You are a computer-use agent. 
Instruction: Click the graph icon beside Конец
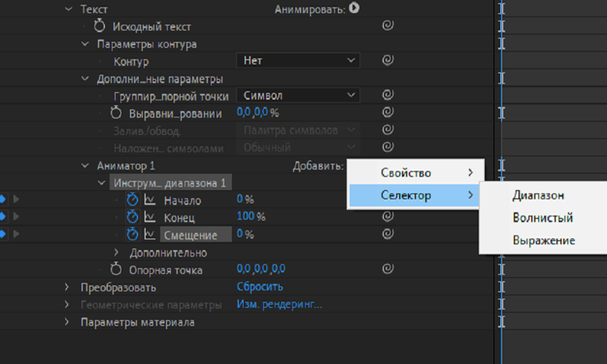150,217
